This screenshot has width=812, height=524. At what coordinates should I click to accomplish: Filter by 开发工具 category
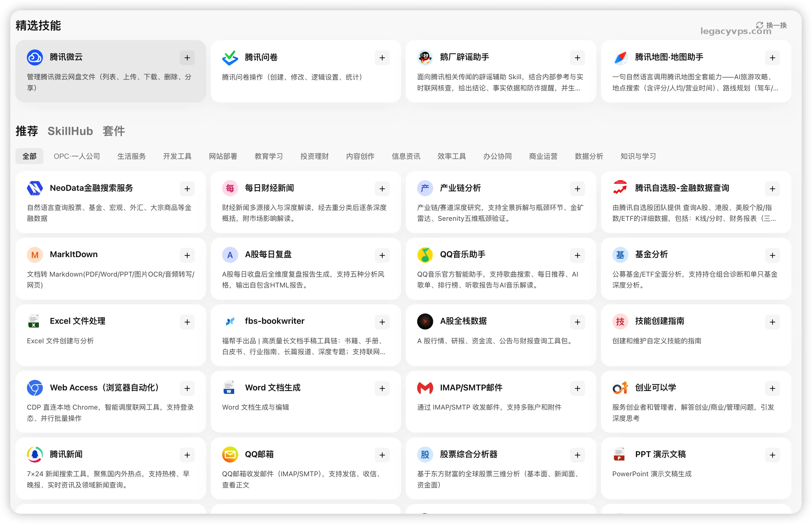pos(177,156)
